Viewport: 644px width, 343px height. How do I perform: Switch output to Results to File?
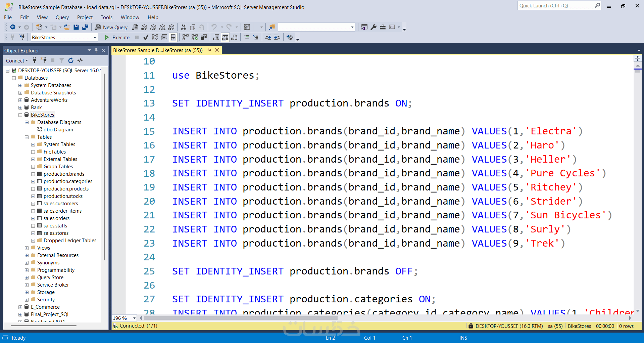(x=234, y=37)
